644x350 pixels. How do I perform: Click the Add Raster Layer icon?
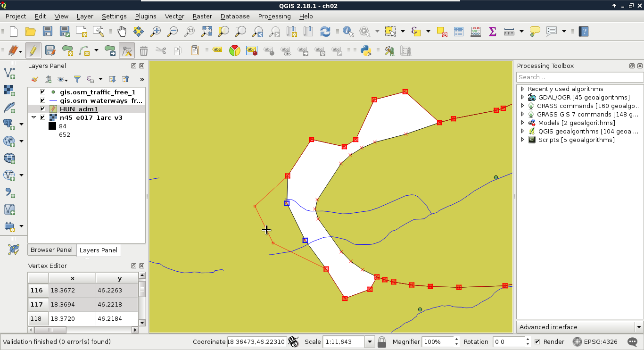point(9,90)
